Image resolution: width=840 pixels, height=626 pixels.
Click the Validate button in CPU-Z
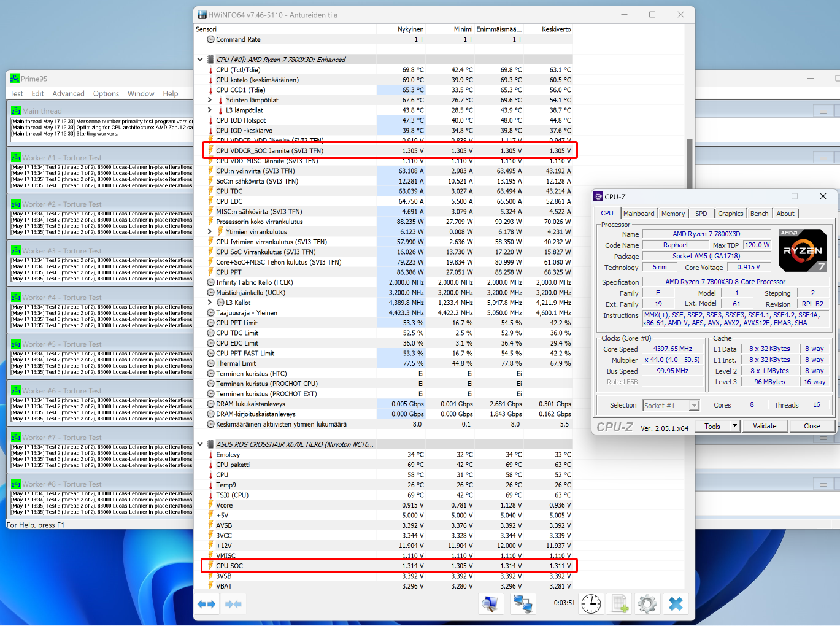tap(765, 426)
